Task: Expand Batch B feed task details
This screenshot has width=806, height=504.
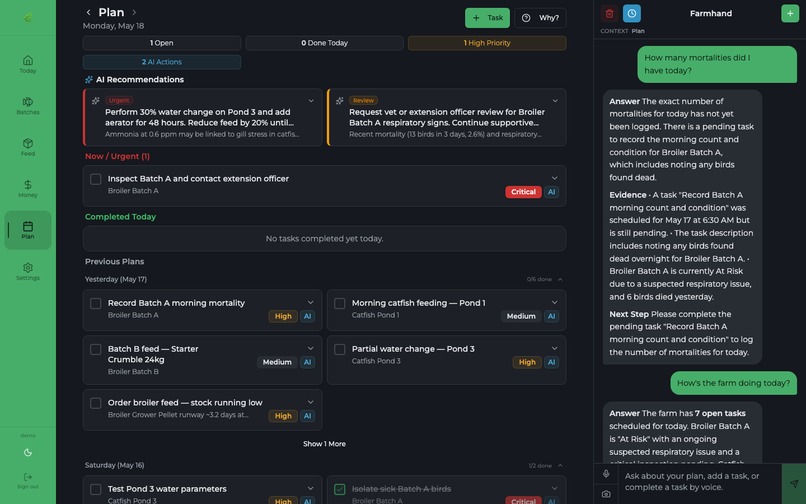Action: 310,348
